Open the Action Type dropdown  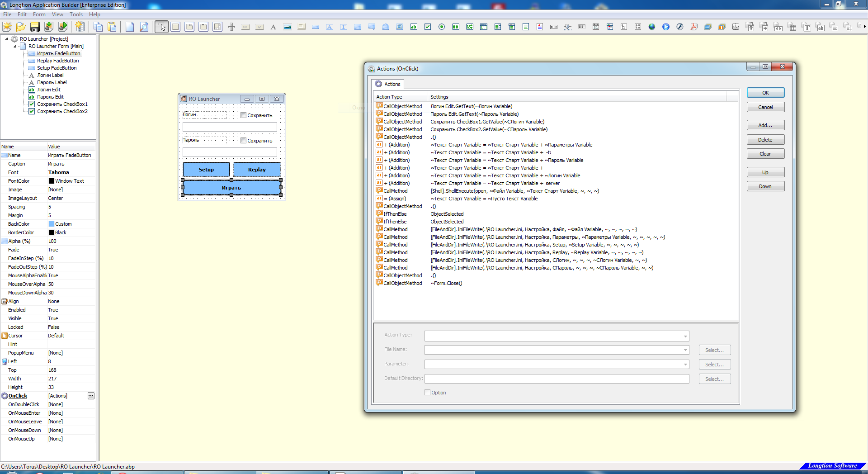point(685,336)
